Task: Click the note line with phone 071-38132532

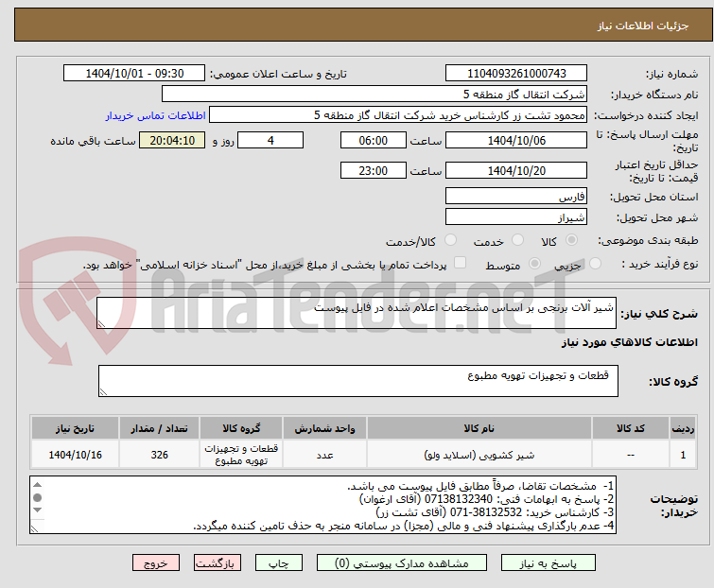Action: (495, 512)
